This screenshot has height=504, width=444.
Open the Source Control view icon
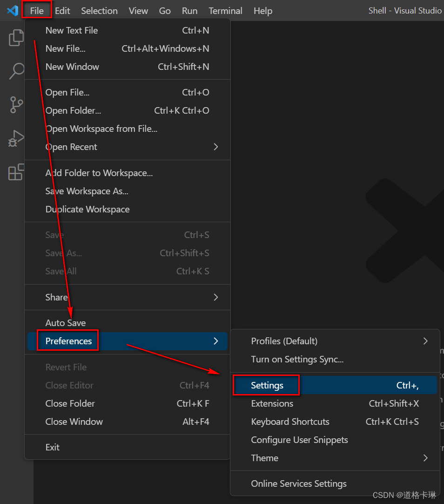click(x=16, y=105)
